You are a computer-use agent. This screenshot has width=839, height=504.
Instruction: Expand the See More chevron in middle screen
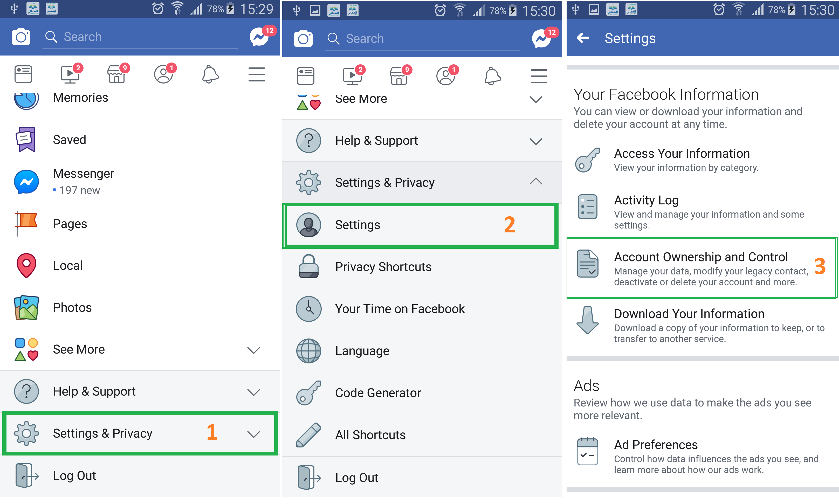pos(536,100)
